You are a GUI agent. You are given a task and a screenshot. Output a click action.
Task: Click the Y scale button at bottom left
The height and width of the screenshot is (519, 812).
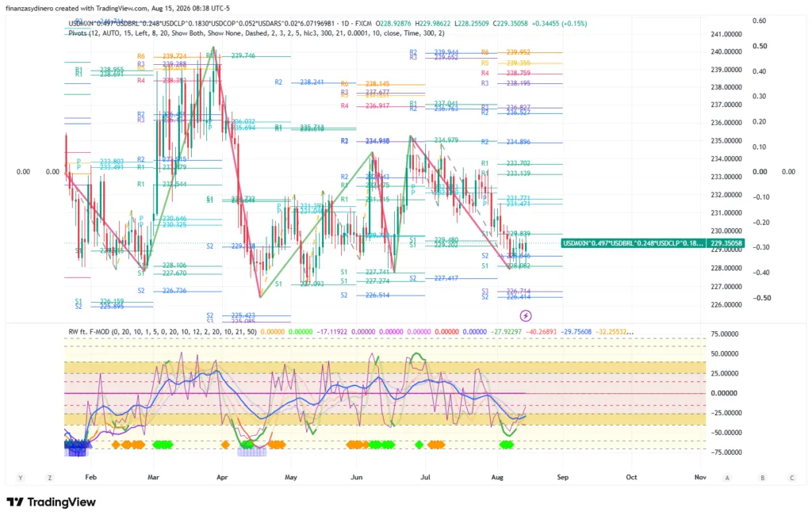tap(20, 478)
